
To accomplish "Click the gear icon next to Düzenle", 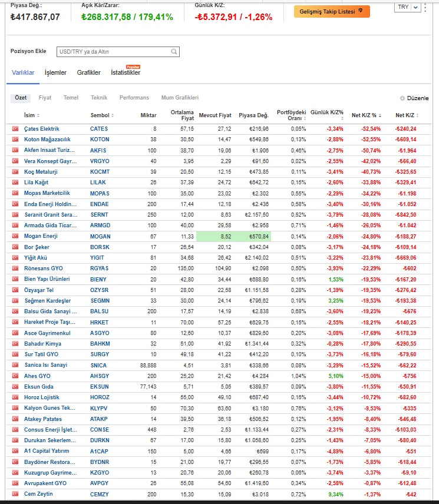I will pos(402,98).
